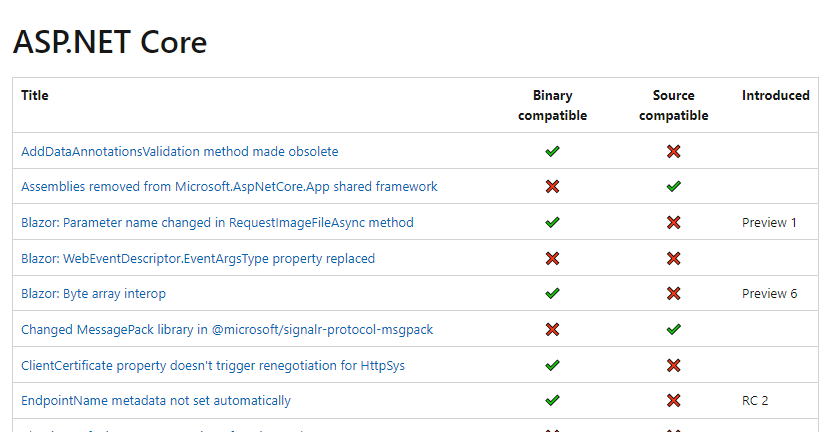Click source compatible red X for WebEventDescriptor row

click(x=674, y=258)
